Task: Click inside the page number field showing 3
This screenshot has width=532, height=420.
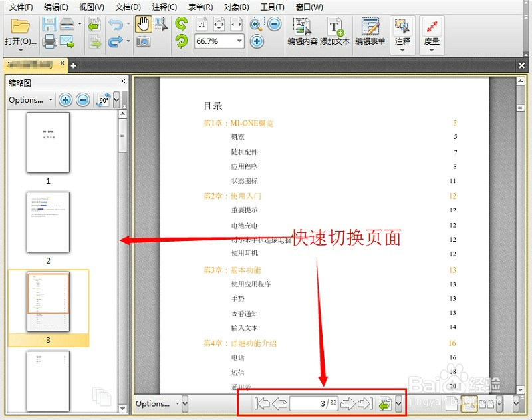Action: pos(313,403)
